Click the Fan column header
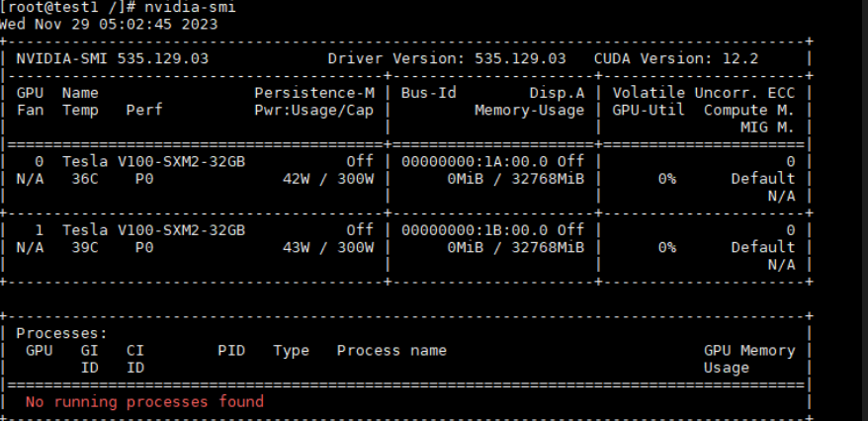The image size is (868, 421). click(30, 110)
